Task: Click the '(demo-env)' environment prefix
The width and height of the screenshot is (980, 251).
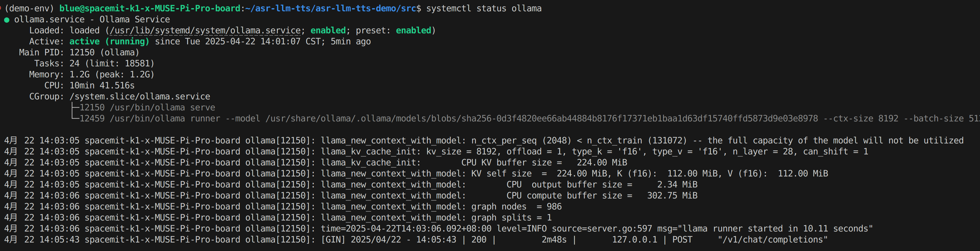Action: 29,8
